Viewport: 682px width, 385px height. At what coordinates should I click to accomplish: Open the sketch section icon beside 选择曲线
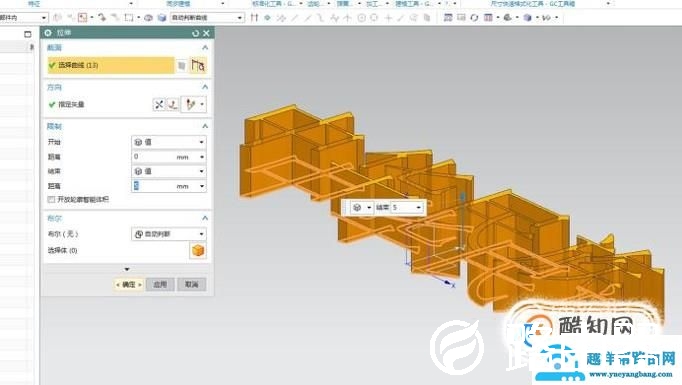[x=182, y=66]
